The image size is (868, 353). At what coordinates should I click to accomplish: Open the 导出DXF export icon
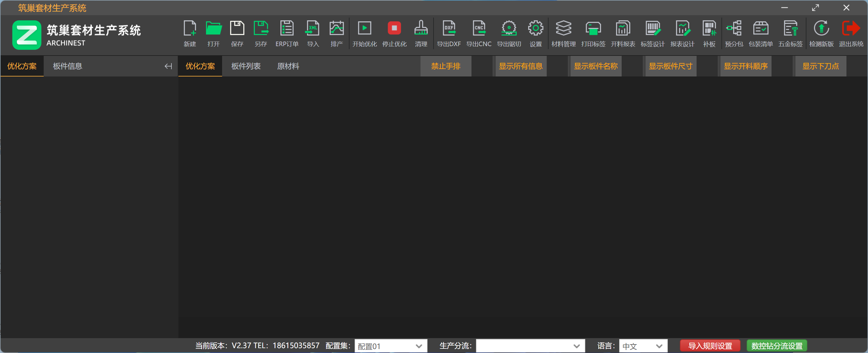pos(448,29)
